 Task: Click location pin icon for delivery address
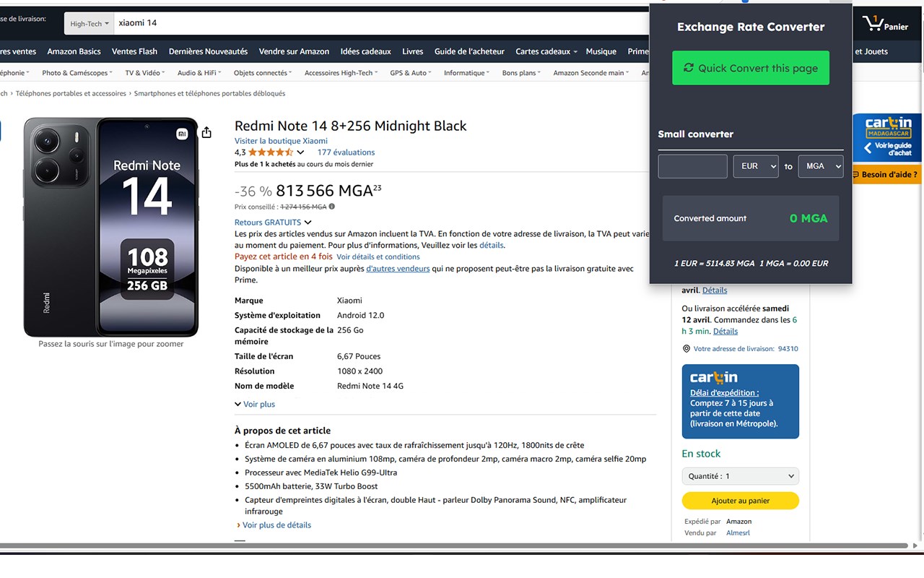(x=686, y=349)
